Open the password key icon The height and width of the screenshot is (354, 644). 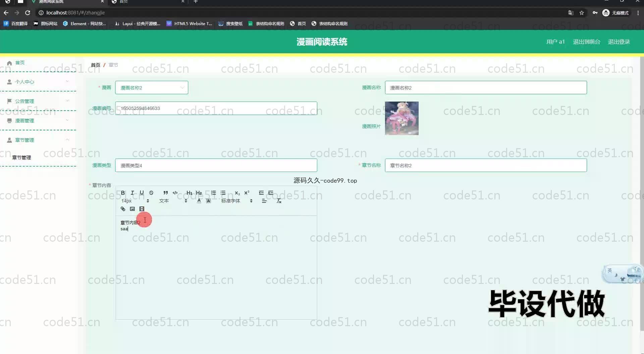click(595, 13)
